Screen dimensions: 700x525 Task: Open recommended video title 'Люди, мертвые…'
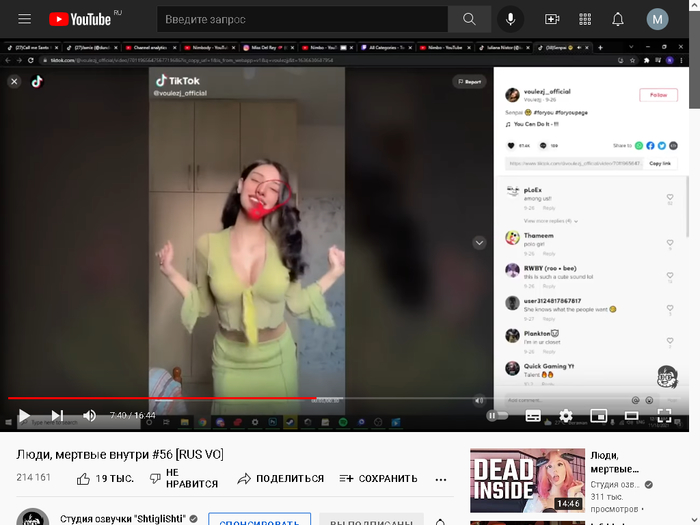click(615, 462)
